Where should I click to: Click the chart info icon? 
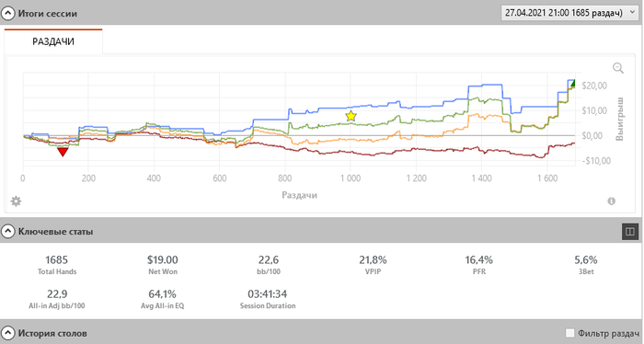pyautogui.click(x=611, y=201)
